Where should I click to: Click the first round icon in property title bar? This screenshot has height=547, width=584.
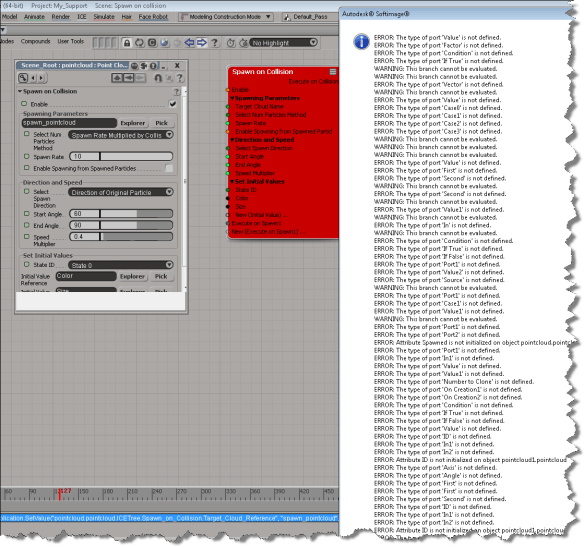click(134, 66)
